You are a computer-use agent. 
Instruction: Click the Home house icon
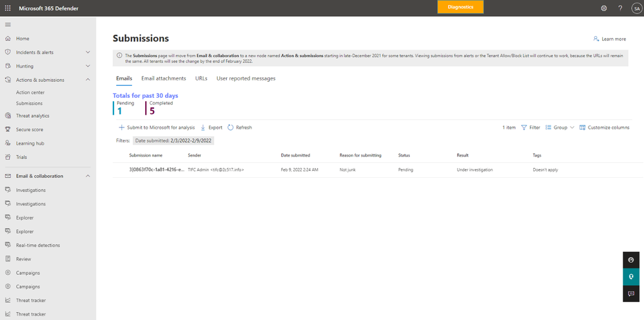[7, 39]
